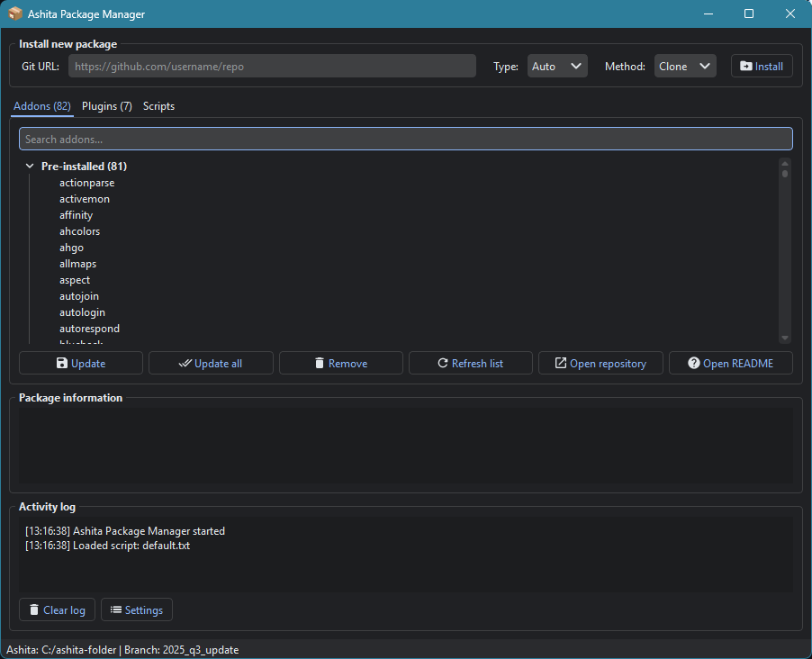This screenshot has width=812, height=659.
Task: Click the Clear log button
Action: tap(57, 609)
